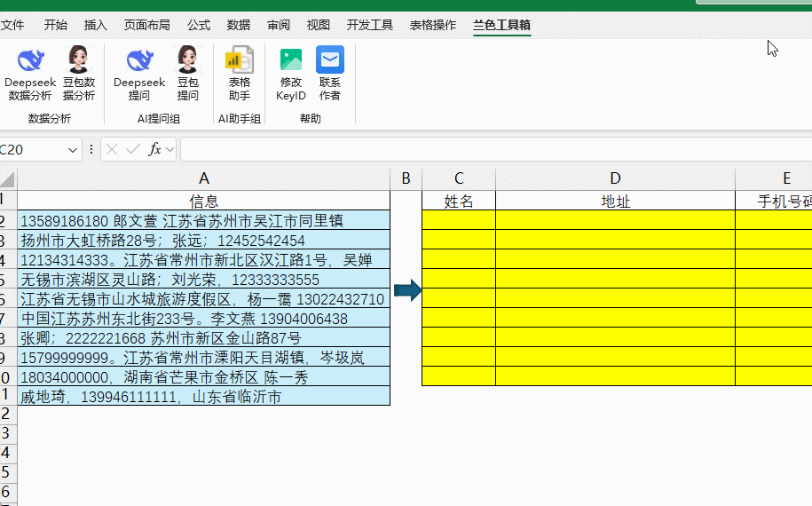812x506 pixels.
Task: Click the formula bar input area
Action: [x=496, y=150]
